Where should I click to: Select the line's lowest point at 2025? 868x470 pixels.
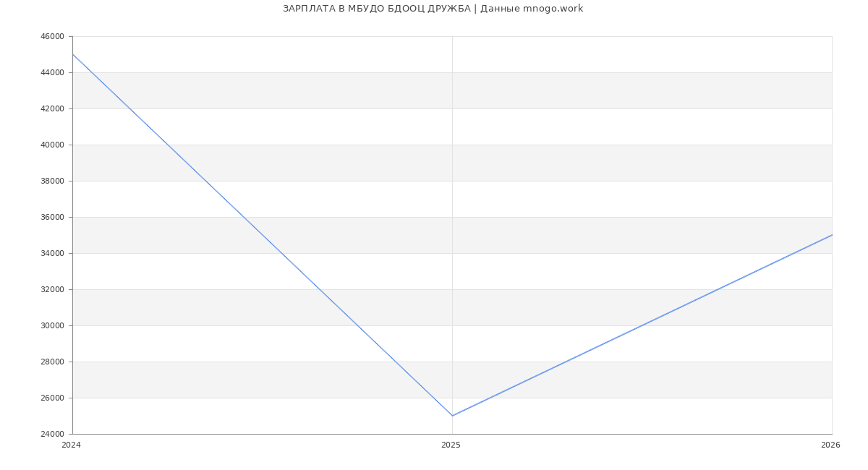click(452, 416)
